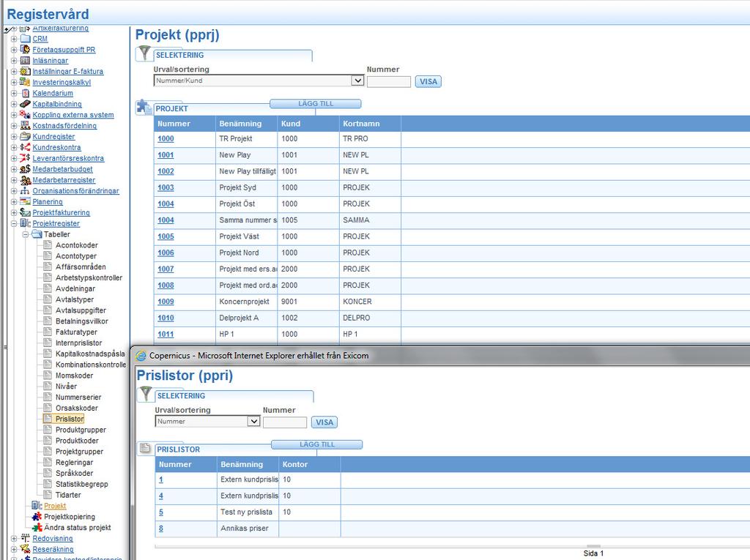Click VISA button in Prislistor window
This screenshot has height=560, width=750.
[324, 422]
